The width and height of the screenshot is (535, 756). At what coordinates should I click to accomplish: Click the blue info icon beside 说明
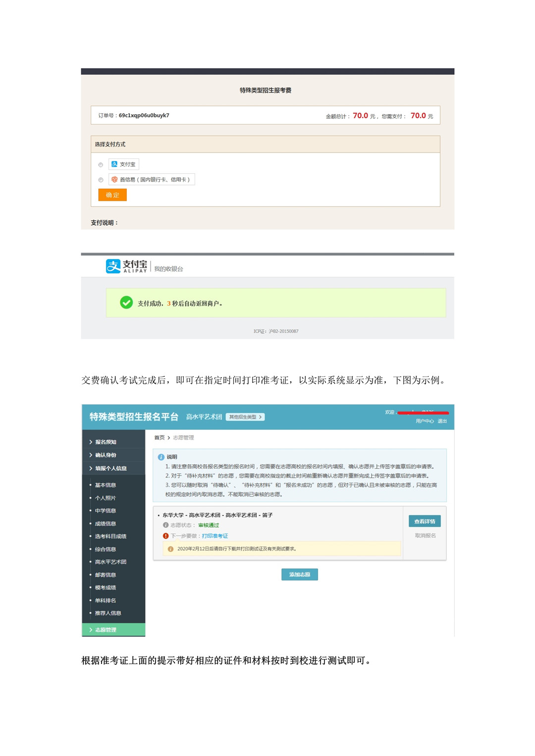161,457
